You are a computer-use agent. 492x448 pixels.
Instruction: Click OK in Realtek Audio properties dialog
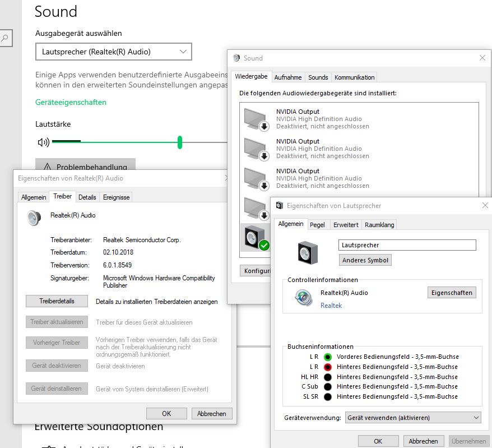coord(166,413)
